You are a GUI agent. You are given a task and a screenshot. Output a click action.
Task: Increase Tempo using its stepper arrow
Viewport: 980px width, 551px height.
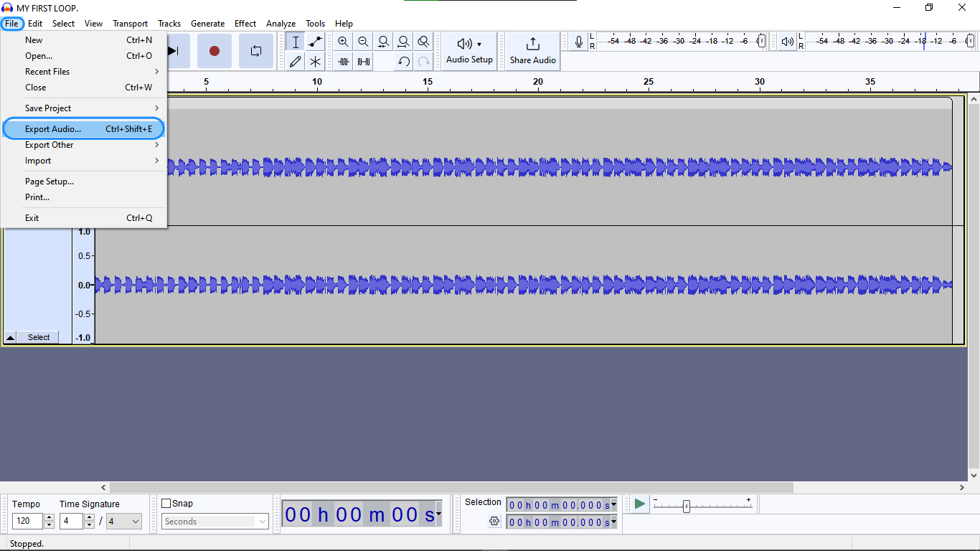tap(49, 517)
